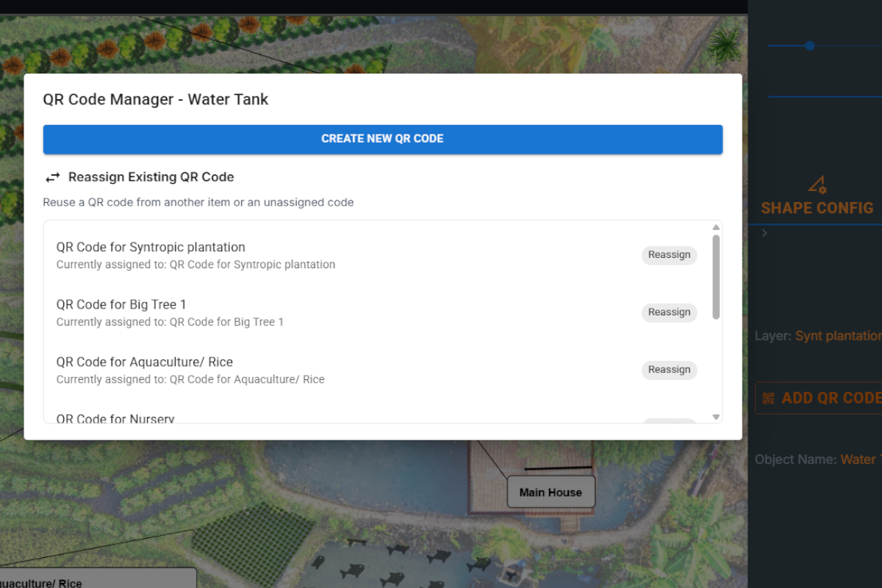Open the Synt plantation layer link

838,335
